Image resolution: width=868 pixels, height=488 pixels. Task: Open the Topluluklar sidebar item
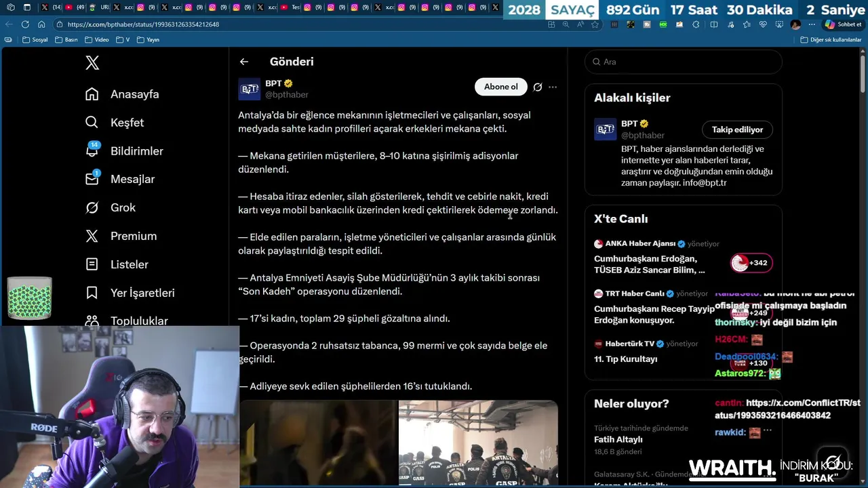click(127, 321)
